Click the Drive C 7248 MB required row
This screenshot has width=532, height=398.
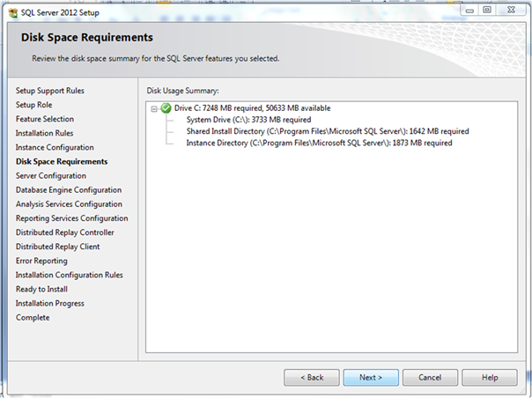[253, 108]
